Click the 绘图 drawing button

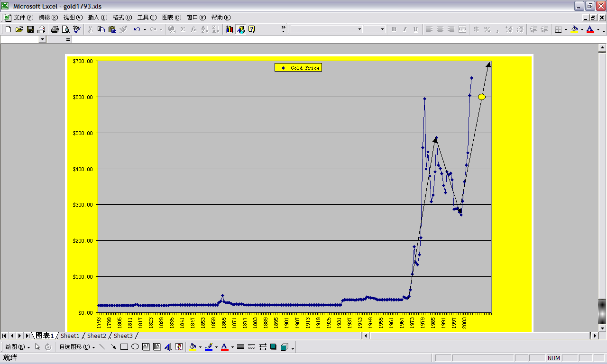click(13, 346)
